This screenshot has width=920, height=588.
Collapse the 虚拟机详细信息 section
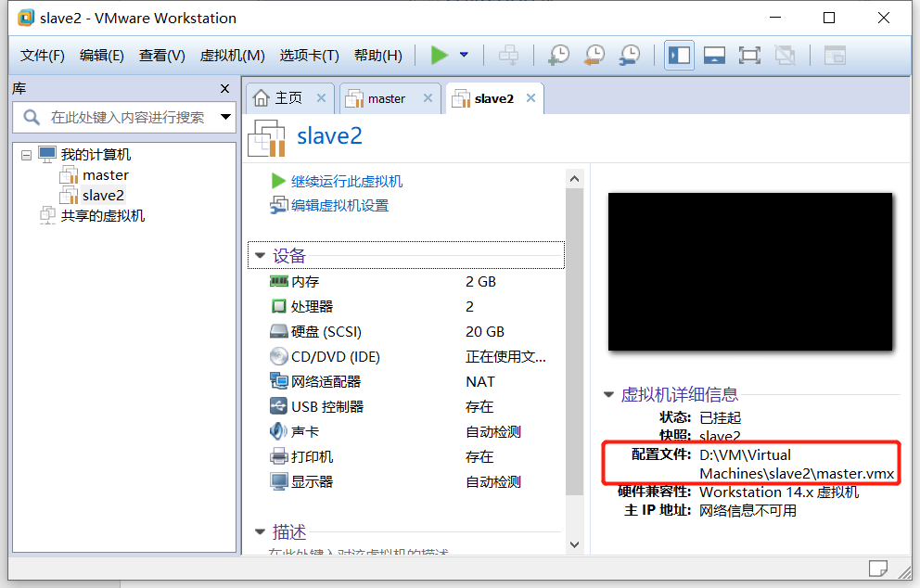pos(609,394)
